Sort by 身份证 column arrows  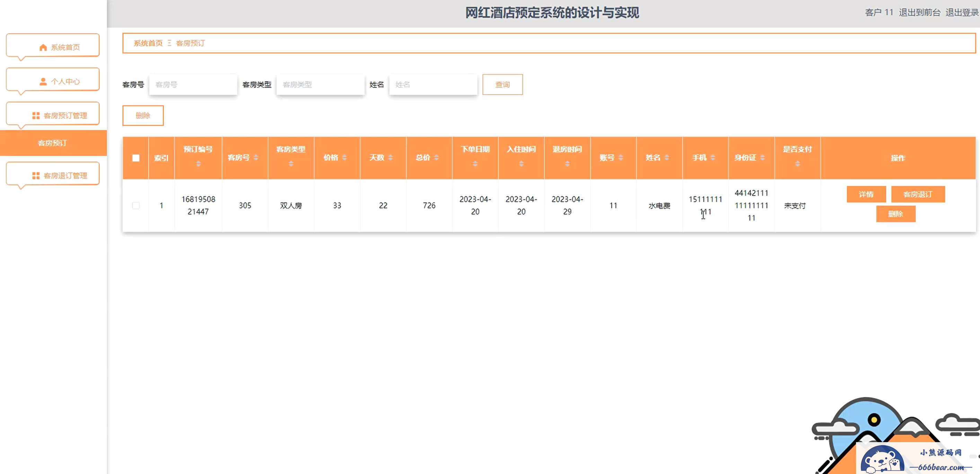point(762,158)
